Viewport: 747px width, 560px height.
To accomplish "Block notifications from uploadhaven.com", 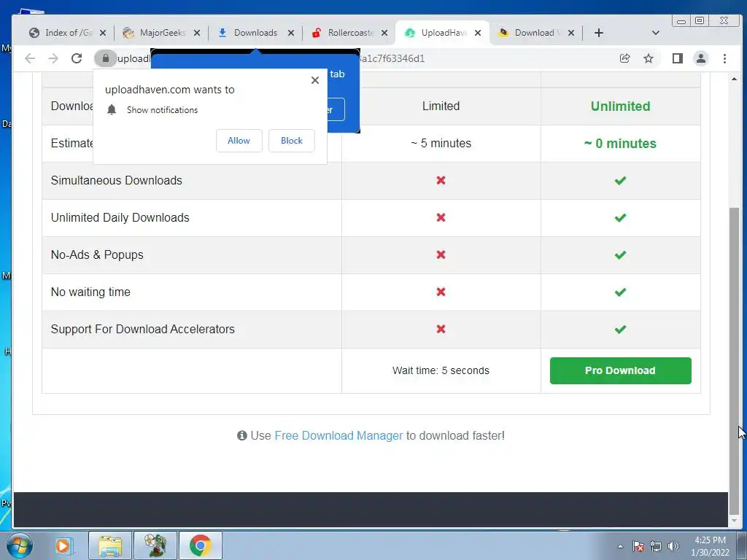I will [x=292, y=141].
